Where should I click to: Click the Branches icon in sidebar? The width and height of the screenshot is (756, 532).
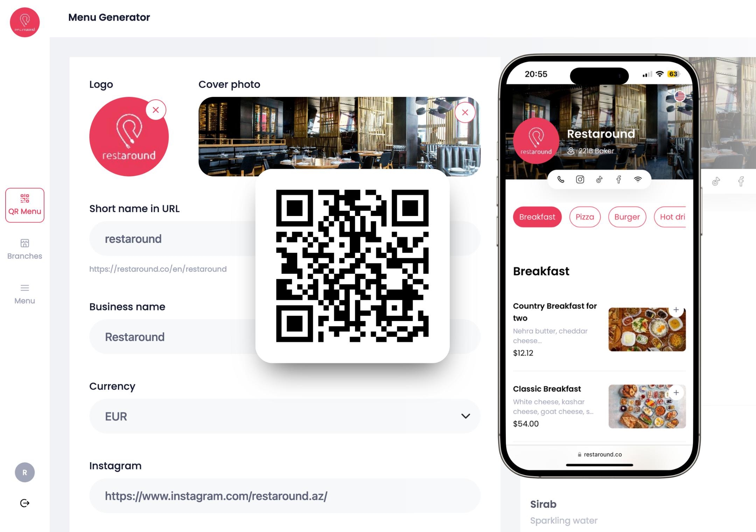(25, 243)
